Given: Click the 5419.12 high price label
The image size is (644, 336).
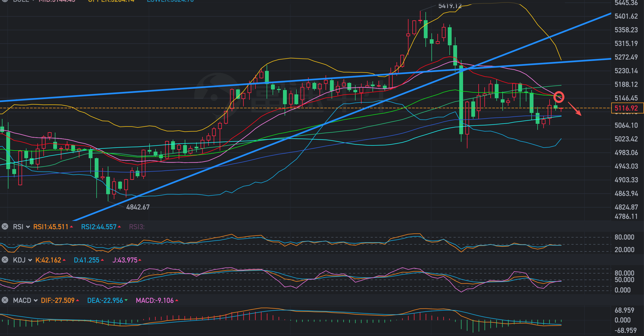Looking at the screenshot, I should pyautogui.click(x=450, y=6).
